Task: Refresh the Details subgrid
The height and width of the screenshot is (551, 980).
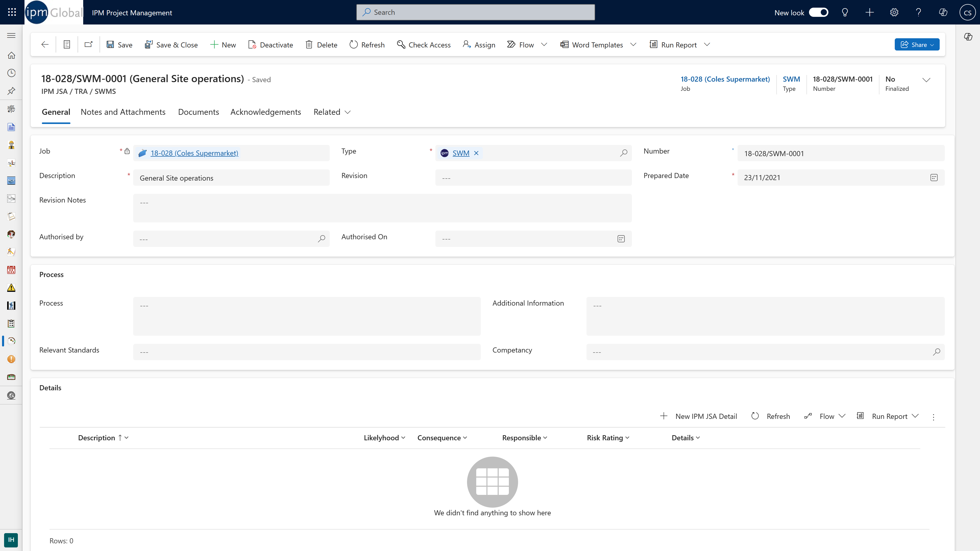Action: (x=771, y=416)
